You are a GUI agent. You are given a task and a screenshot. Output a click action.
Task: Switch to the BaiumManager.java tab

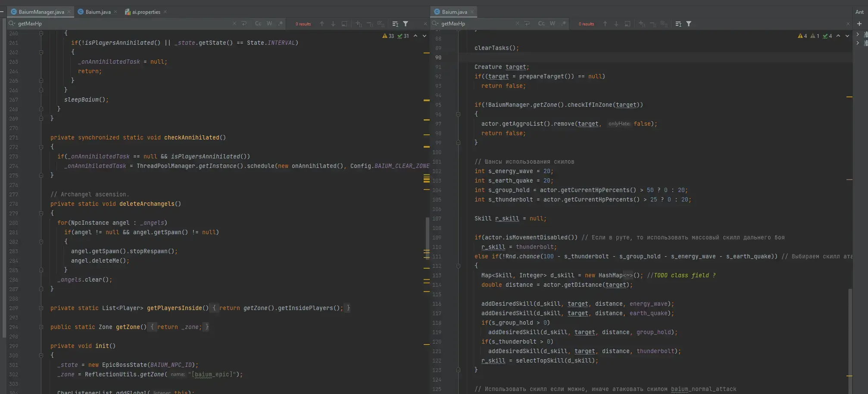pos(41,12)
